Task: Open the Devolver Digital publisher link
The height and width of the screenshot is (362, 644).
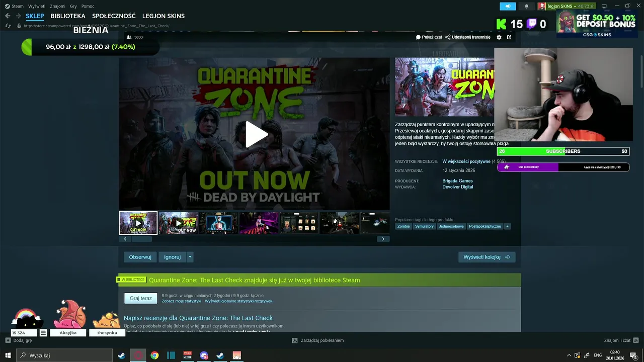Action: [457, 187]
